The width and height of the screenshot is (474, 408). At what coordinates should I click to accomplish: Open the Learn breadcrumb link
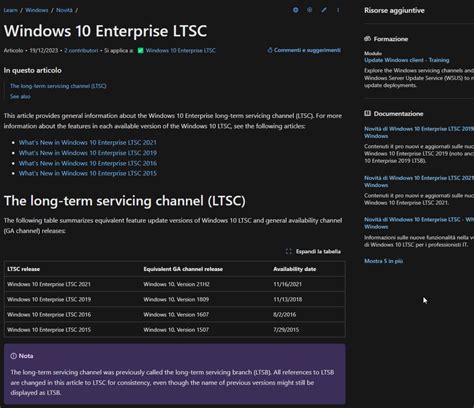[11, 10]
